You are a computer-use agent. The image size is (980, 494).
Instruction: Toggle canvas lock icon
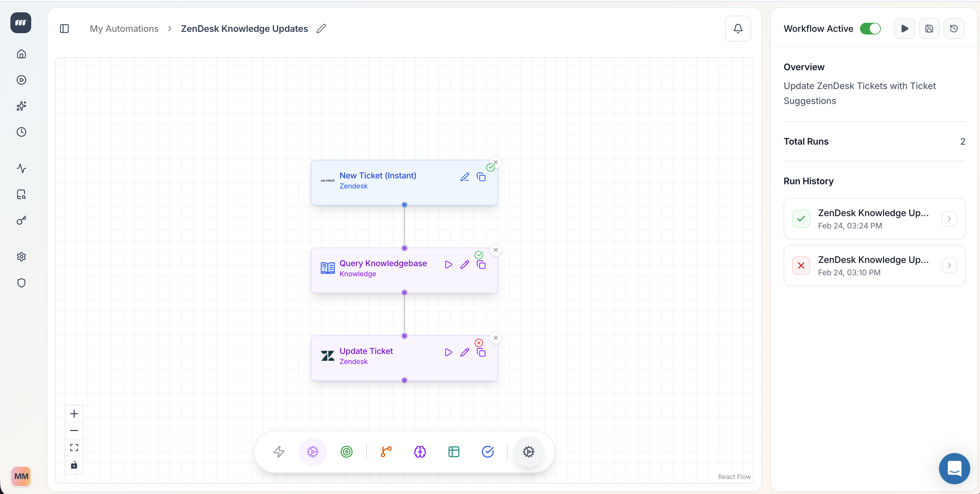74,465
